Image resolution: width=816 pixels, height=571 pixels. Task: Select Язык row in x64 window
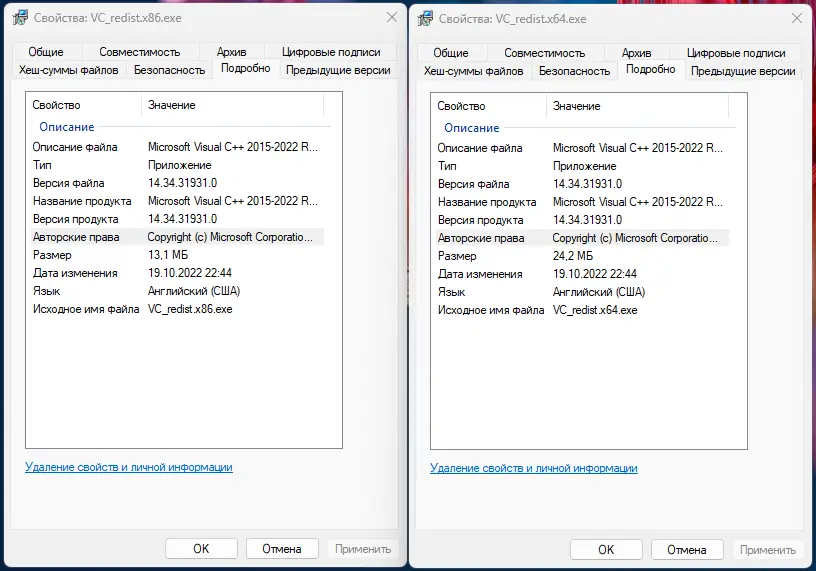coord(582,292)
